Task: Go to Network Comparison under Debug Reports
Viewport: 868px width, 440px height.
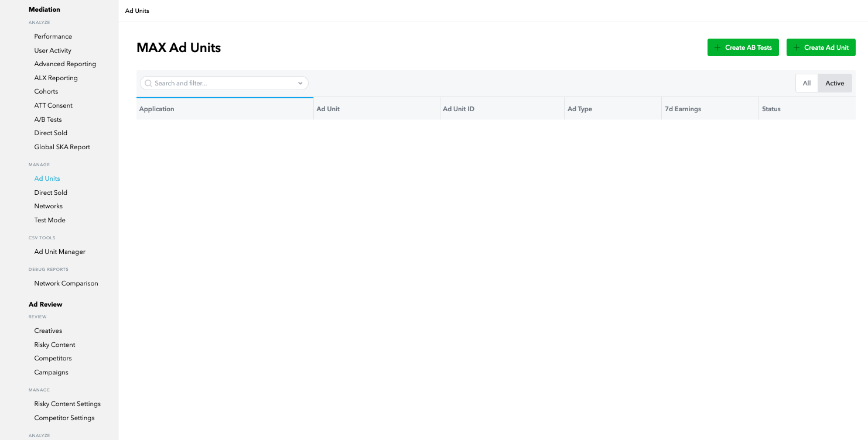Action: [x=66, y=283]
